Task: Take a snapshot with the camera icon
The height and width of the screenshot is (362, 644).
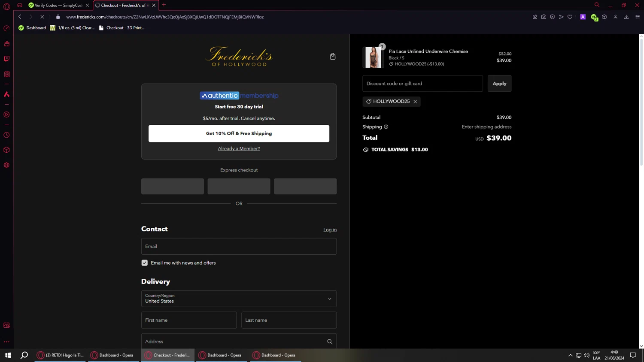Action: tap(544, 17)
